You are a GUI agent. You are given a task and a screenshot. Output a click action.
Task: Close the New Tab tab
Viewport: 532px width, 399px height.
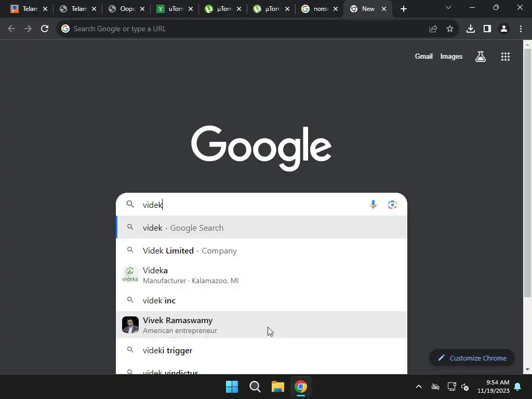point(384,9)
